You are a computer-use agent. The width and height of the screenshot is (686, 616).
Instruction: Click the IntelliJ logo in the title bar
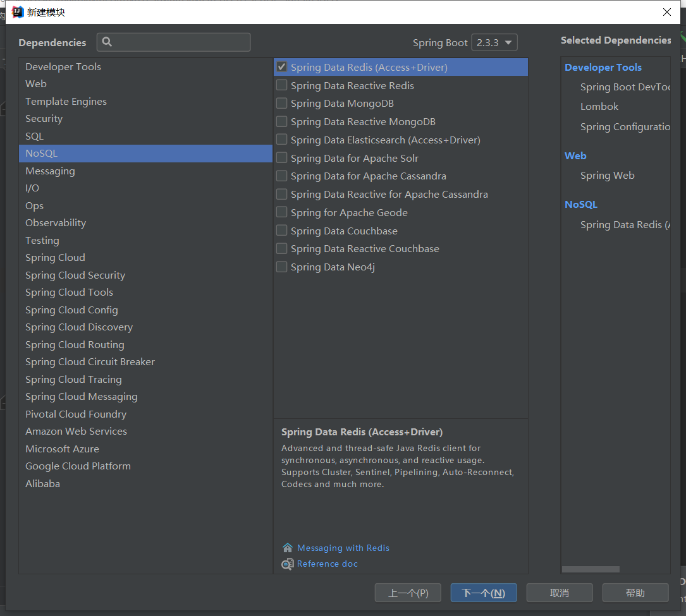(x=18, y=12)
